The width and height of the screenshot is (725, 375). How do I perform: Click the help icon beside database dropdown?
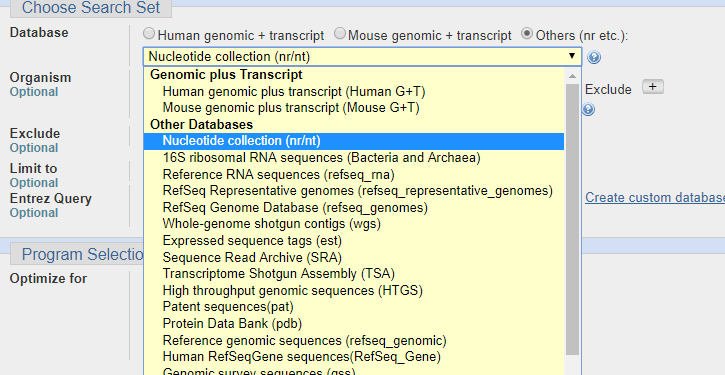(594, 57)
